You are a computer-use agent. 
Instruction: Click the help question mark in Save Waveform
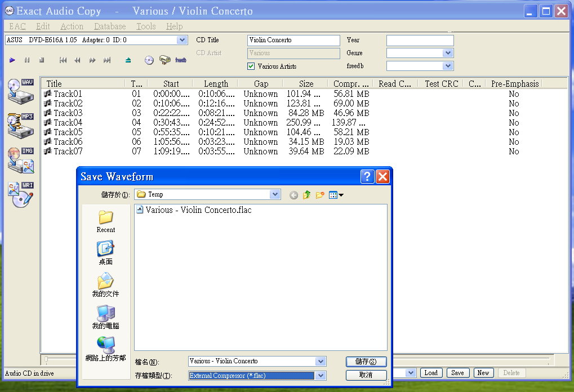[367, 177]
